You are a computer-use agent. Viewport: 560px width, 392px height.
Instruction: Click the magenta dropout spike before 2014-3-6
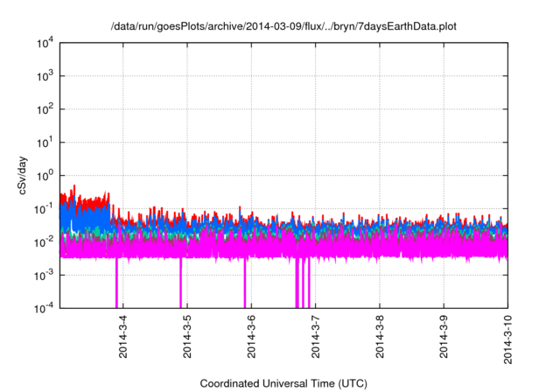245,283
